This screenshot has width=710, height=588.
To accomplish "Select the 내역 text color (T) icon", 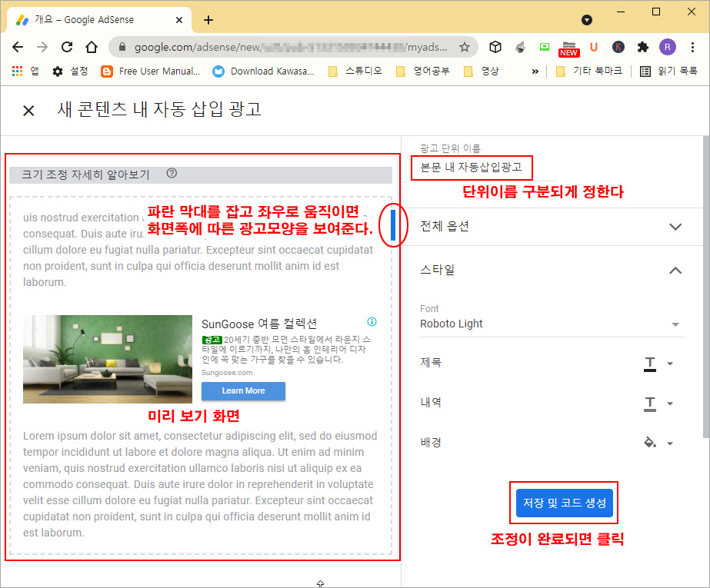I will click(x=648, y=402).
